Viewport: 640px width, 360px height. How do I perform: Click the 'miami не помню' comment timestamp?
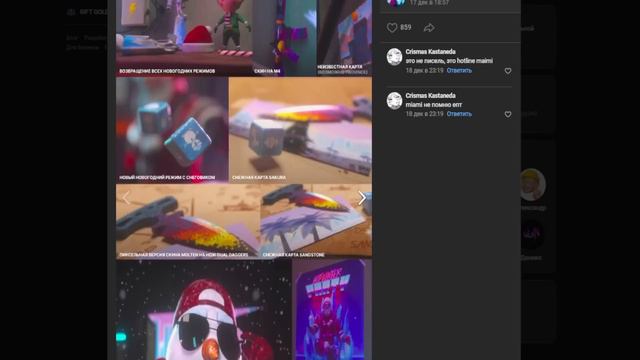[x=424, y=114]
